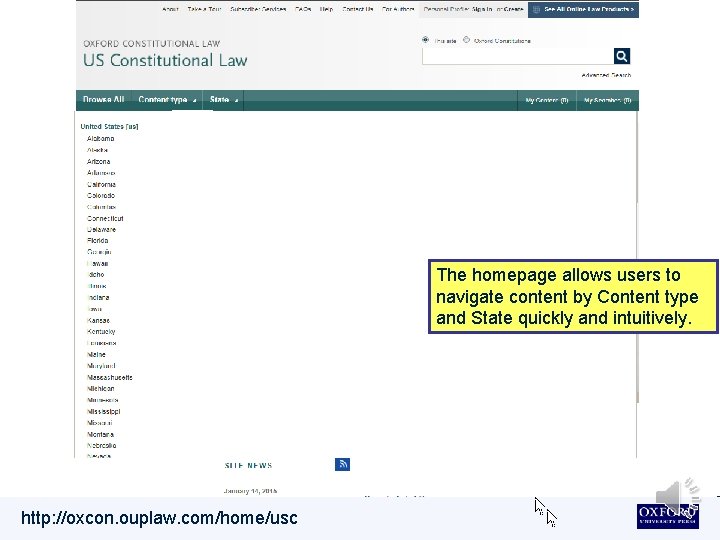Select Michigan from the state list
The image size is (720, 540).
pyautogui.click(x=101, y=388)
